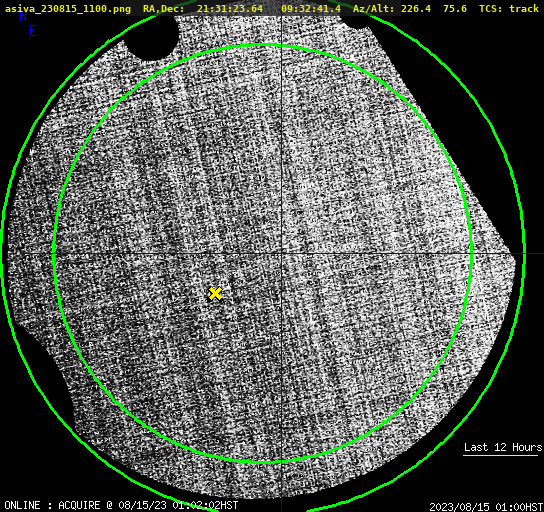Viewport: 544px width, 512px height.
Task: Click the yellow X telescope pointing marker
Action: pyautogui.click(x=215, y=293)
